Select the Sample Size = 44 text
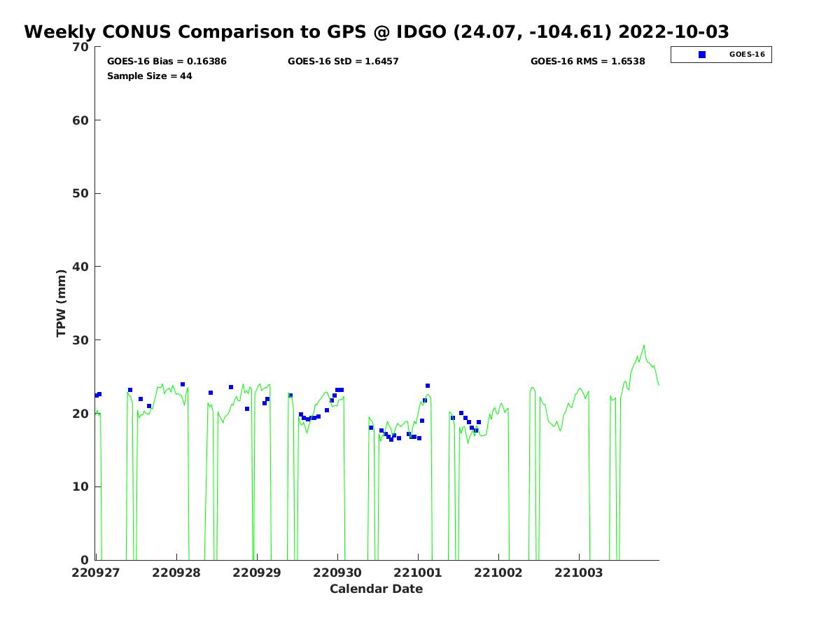The image size is (840, 630). 149,76
